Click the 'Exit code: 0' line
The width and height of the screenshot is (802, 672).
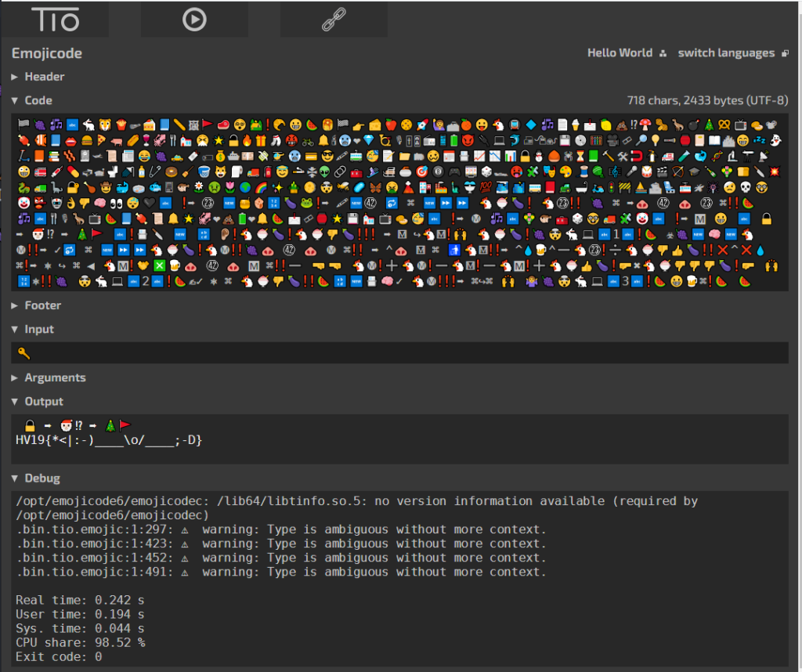click(59, 656)
